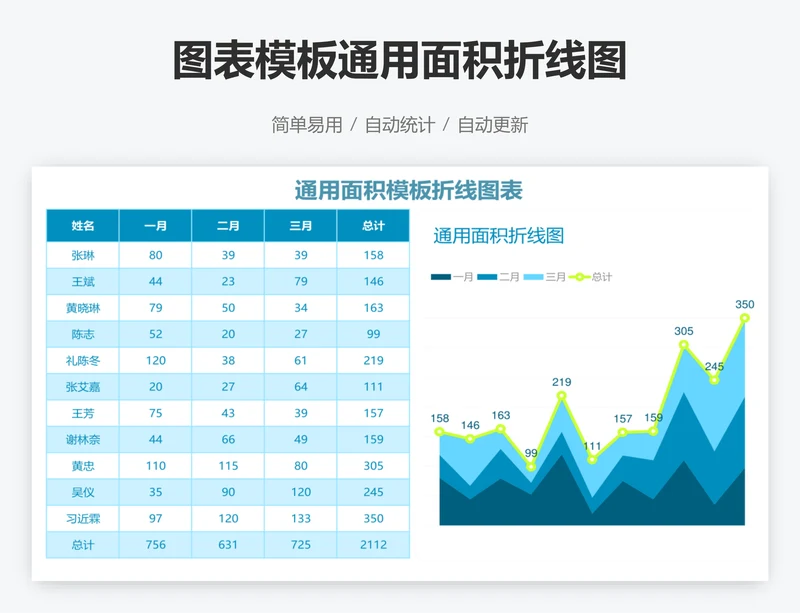800x613 pixels.
Task: Select 谢林奈's February cell 66
Action: [228, 439]
